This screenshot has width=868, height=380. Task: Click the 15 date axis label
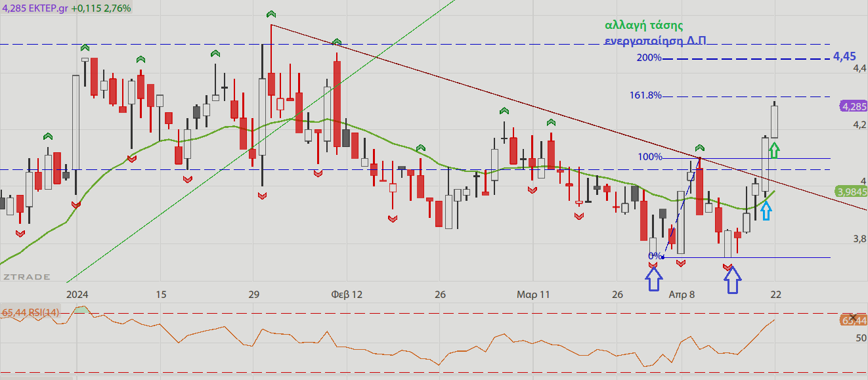point(162,295)
